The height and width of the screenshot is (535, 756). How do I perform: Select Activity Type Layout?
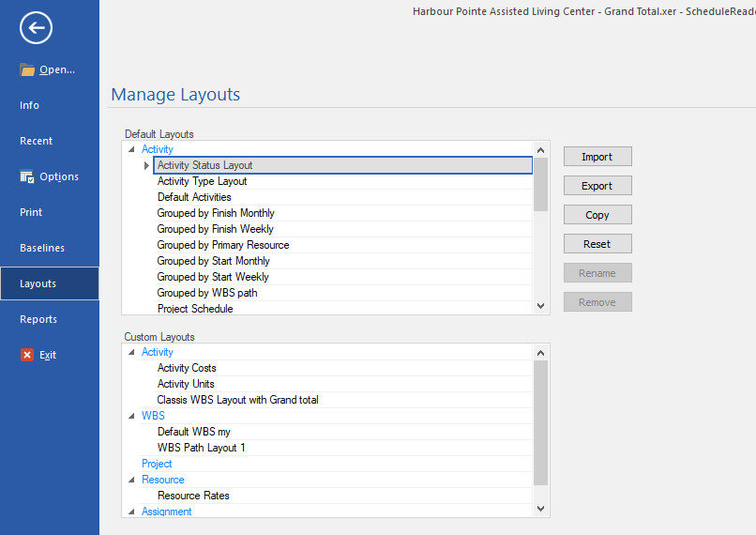click(x=342, y=181)
